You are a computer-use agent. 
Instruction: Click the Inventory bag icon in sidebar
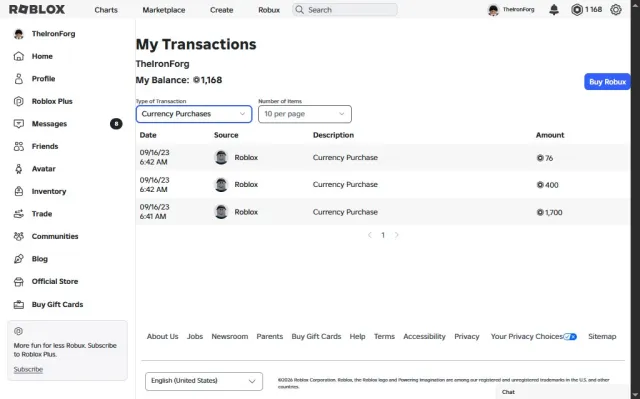pyautogui.click(x=19, y=191)
